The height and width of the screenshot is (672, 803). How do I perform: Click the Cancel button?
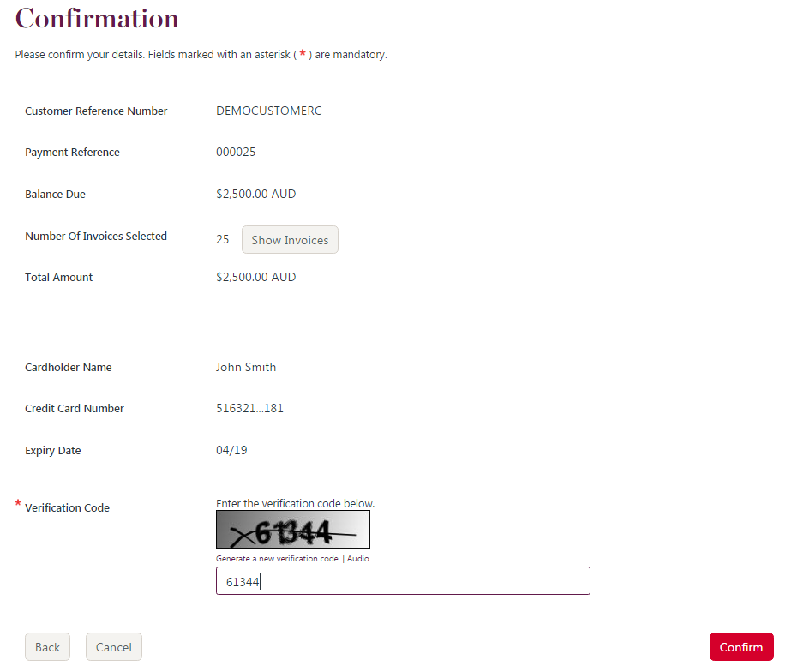point(113,646)
